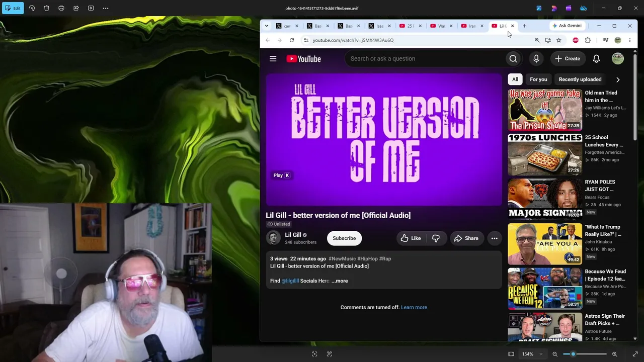Click the fit to window icon in Photos
Image resolution: width=644 pixels, height=362 pixels.
pos(511,354)
